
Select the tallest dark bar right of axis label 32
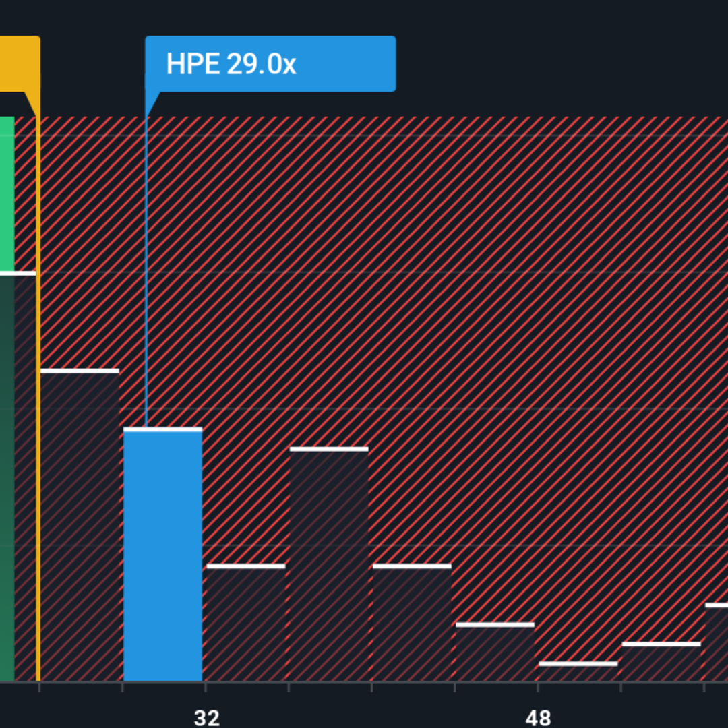(x=329, y=564)
